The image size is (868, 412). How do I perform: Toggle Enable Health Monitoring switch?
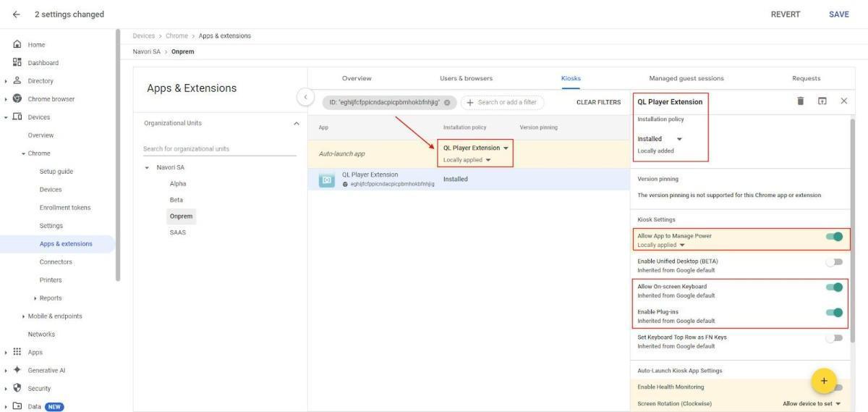(x=838, y=387)
